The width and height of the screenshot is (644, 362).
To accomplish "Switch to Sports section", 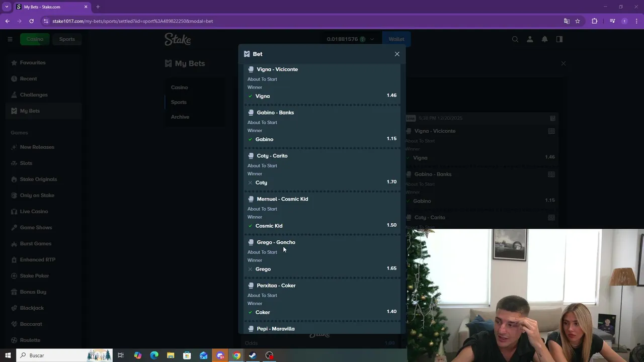I will tap(67, 39).
